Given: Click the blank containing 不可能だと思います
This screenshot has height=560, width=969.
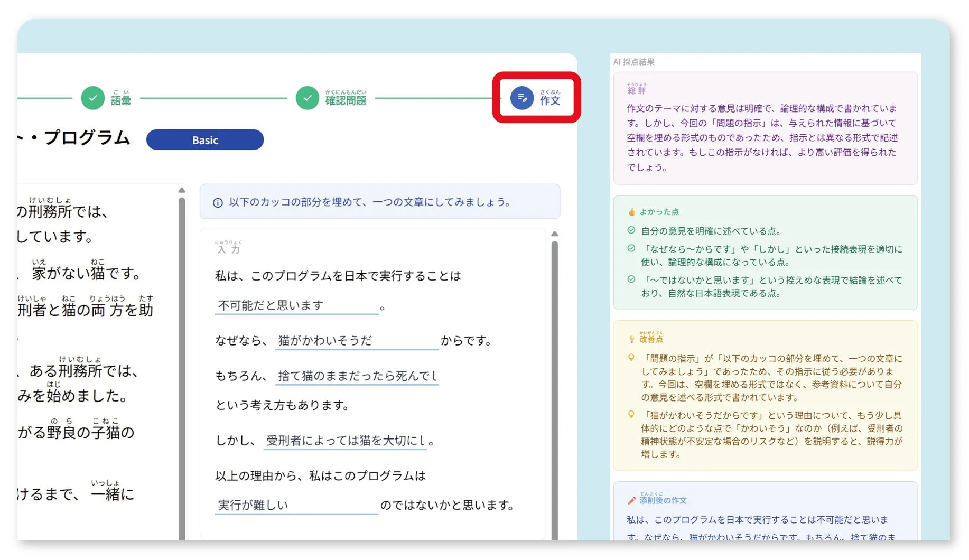Looking at the screenshot, I should [296, 306].
